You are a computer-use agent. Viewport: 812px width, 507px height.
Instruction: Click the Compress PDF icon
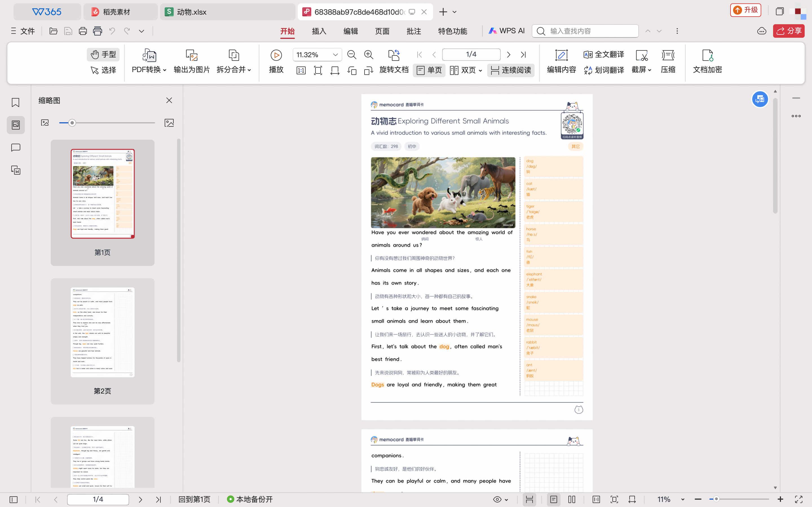click(x=668, y=55)
